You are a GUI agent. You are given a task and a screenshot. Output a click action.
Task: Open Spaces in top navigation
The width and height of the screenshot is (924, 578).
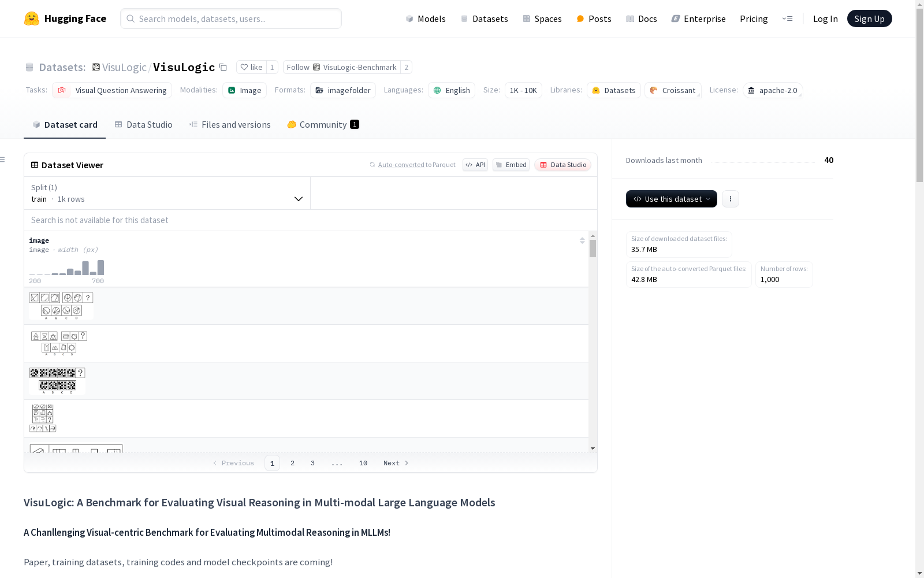(x=542, y=18)
